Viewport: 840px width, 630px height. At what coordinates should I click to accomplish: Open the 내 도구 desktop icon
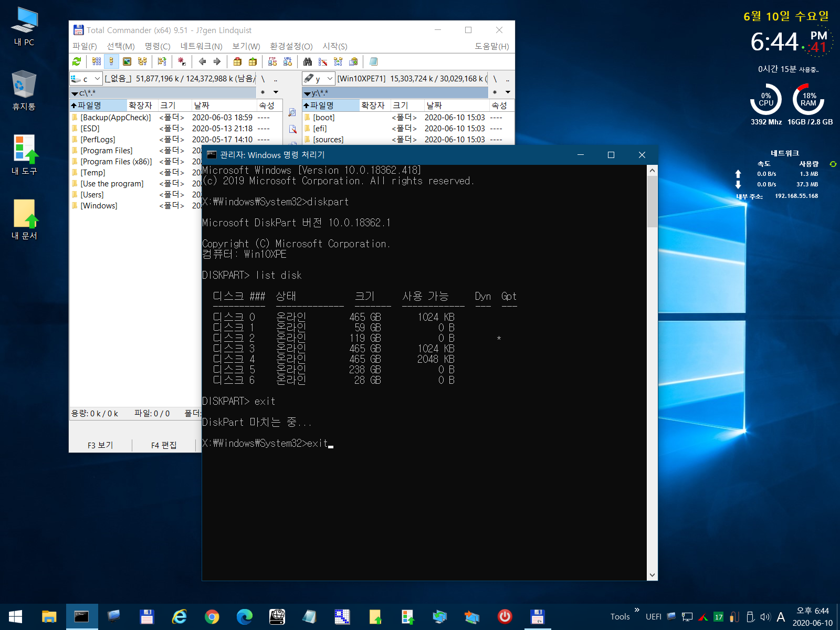(x=24, y=155)
